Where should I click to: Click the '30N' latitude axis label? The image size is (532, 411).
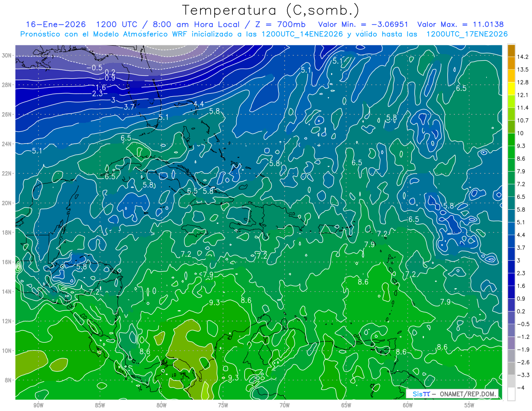(6, 55)
